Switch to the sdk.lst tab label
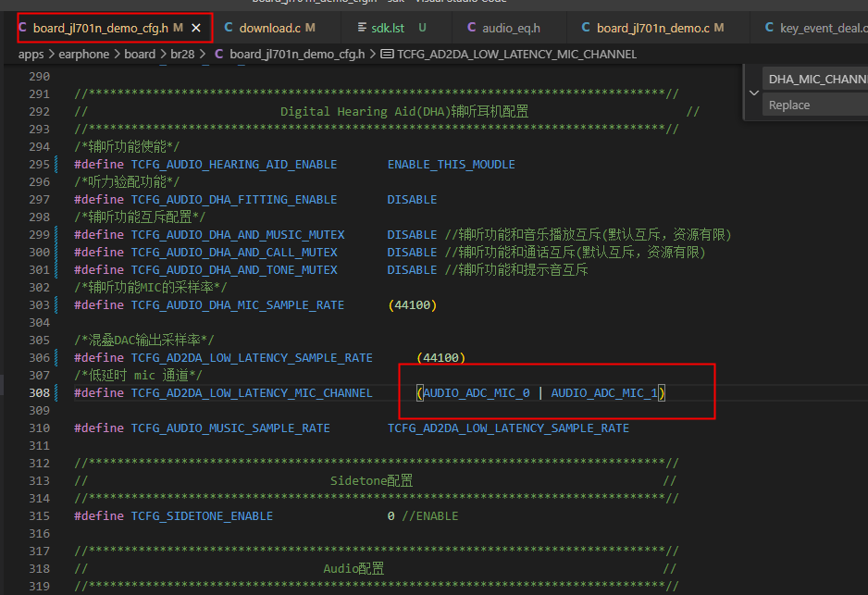The height and width of the screenshot is (595, 868). coord(388,28)
